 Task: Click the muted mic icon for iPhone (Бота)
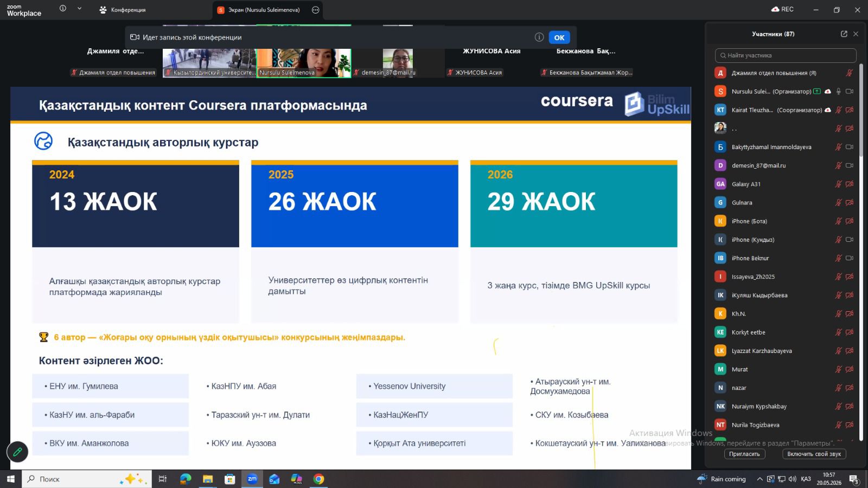point(839,221)
